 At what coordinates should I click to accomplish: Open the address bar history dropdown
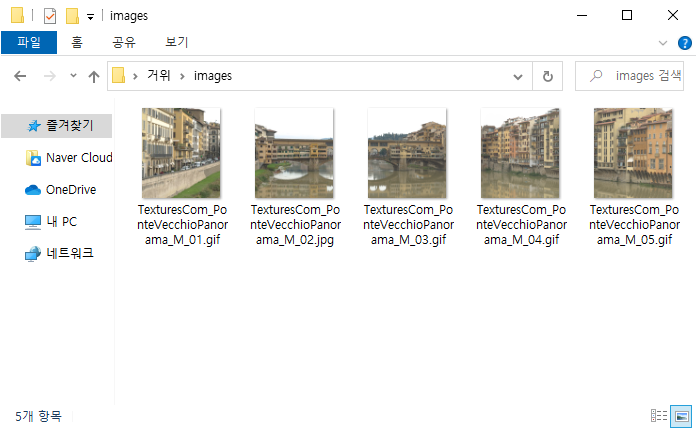tap(518, 76)
